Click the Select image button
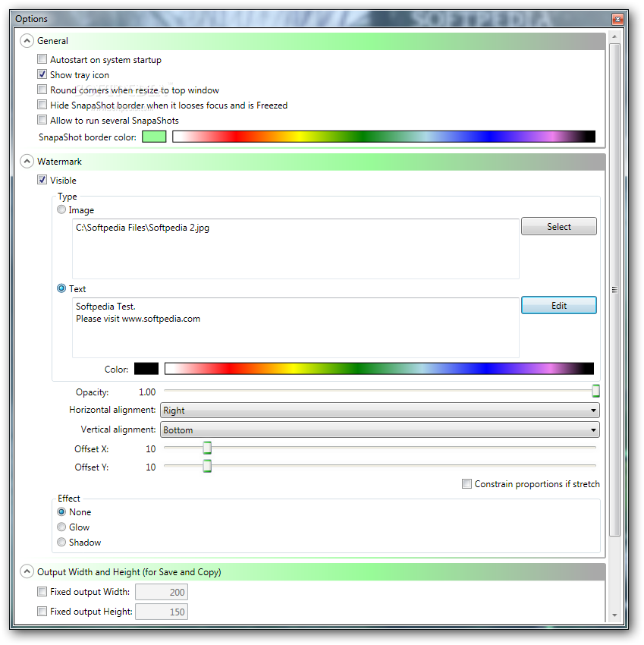 tap(559, 227)
